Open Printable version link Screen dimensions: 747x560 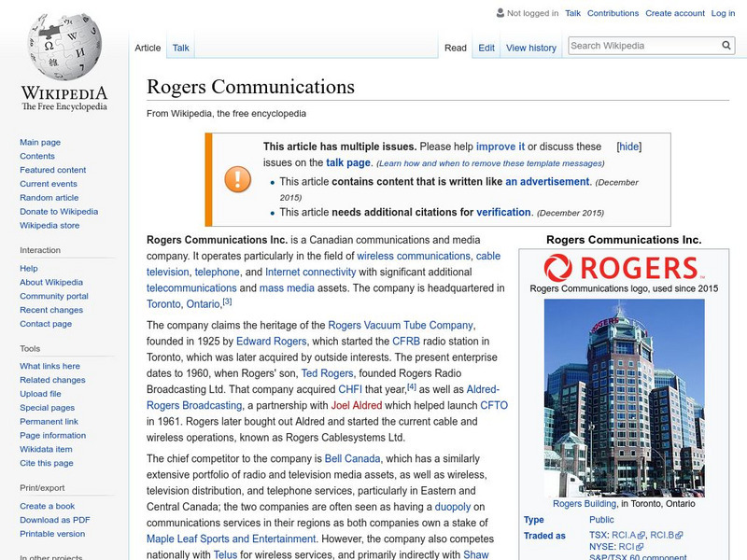[x=52, y=534]
